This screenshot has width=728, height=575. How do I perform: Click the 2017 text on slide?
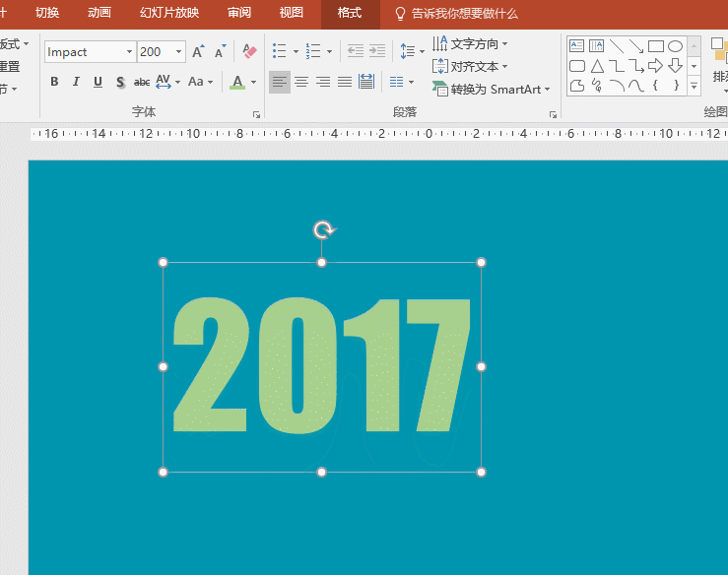click(x=322, y=366)
